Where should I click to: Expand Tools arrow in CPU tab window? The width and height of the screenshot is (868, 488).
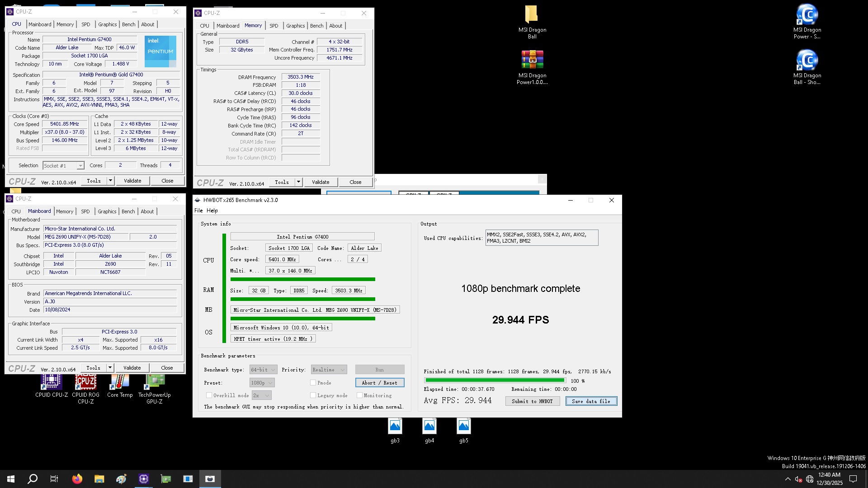click(110, 181)
